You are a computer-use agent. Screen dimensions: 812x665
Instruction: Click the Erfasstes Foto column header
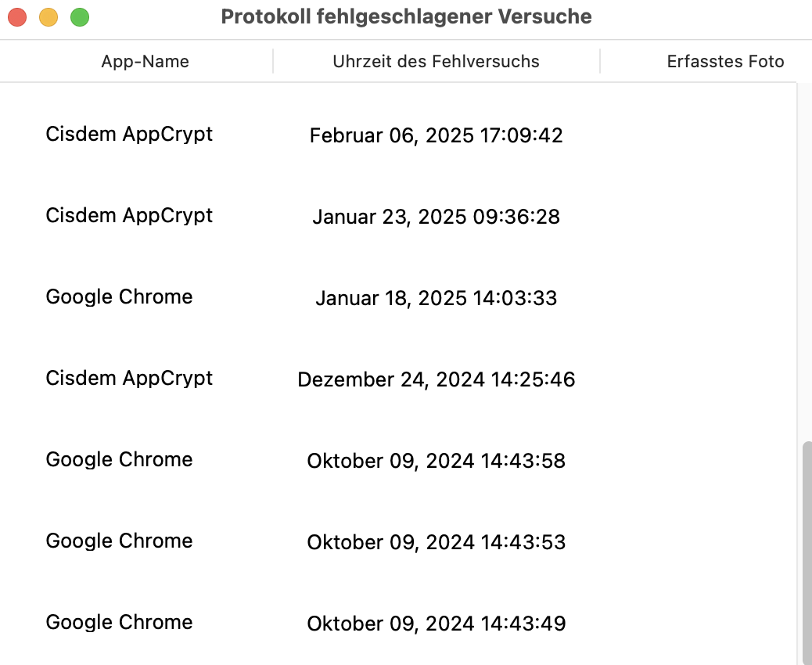tap(725, 62)
